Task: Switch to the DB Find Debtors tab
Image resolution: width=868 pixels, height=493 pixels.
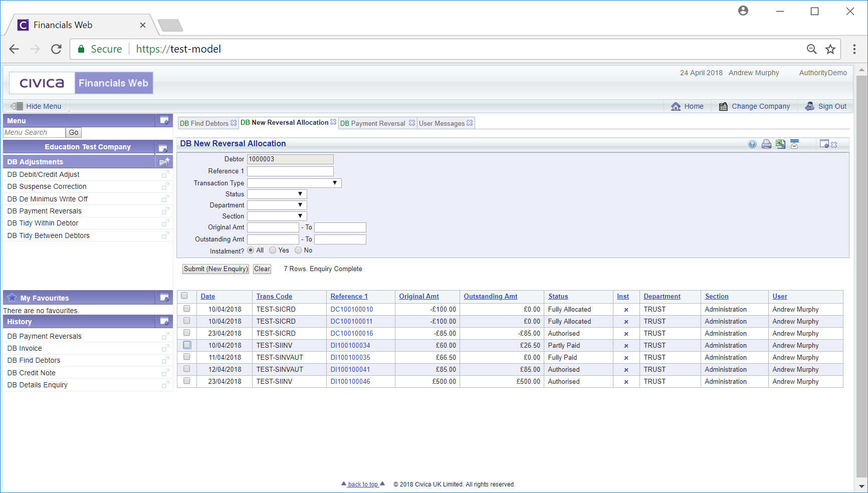Action: (x=204, y=123)
